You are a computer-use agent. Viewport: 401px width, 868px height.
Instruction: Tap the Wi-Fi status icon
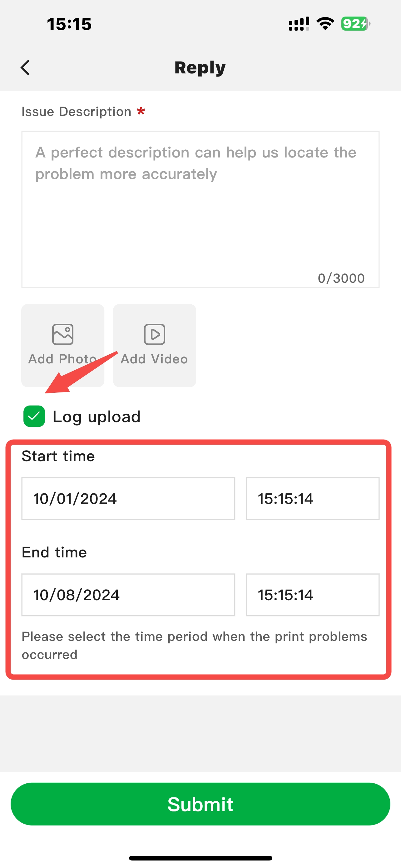pyautogui.click(x=325, y=24)
